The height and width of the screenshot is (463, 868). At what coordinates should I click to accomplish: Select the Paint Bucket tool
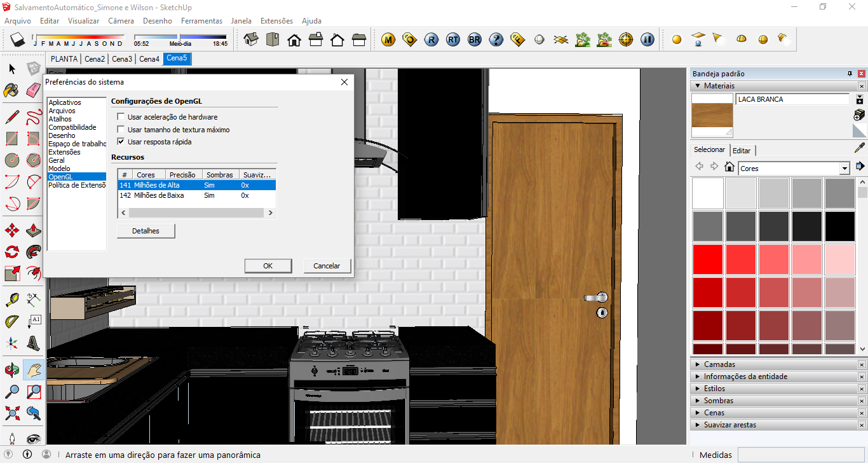pyautogui.click(x=11, y=91)
